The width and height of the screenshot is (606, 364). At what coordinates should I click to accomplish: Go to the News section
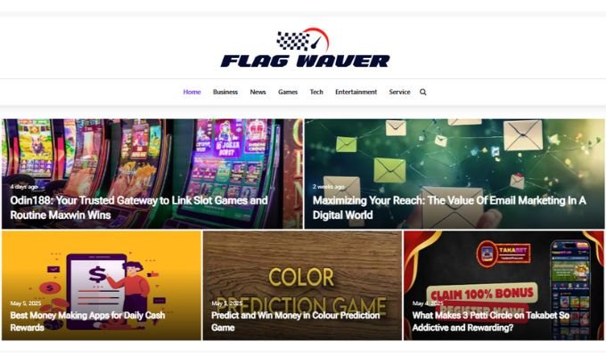pos(258,92)
